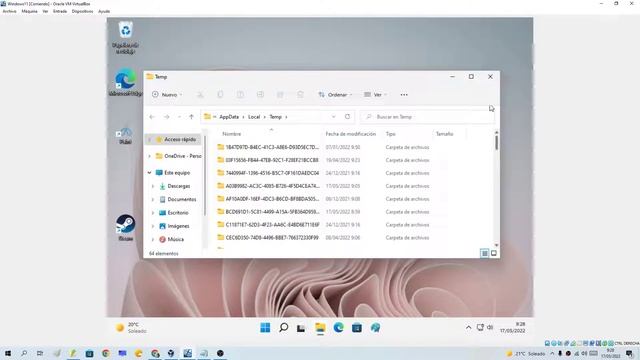
Task: Go up one folder level
Action: [x=191, y=117]
